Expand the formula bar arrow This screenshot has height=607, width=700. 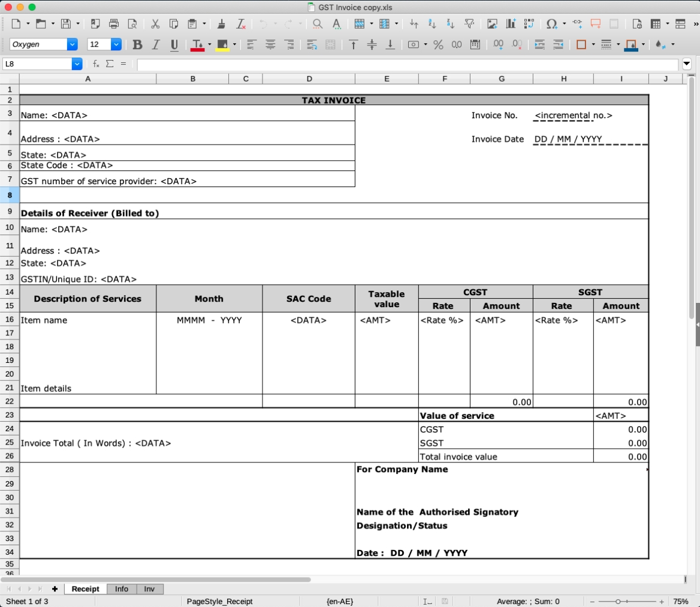[687, 64]
